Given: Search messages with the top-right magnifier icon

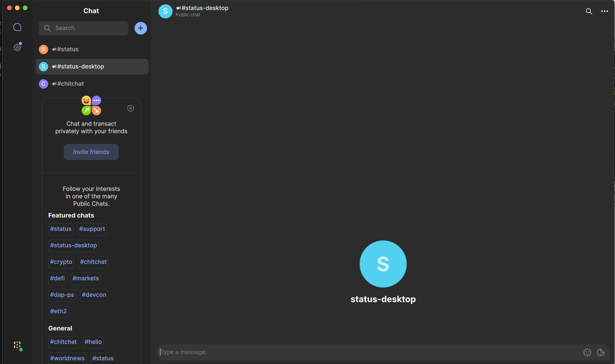Looking at the screenshot, I should (x=589, y=11).
